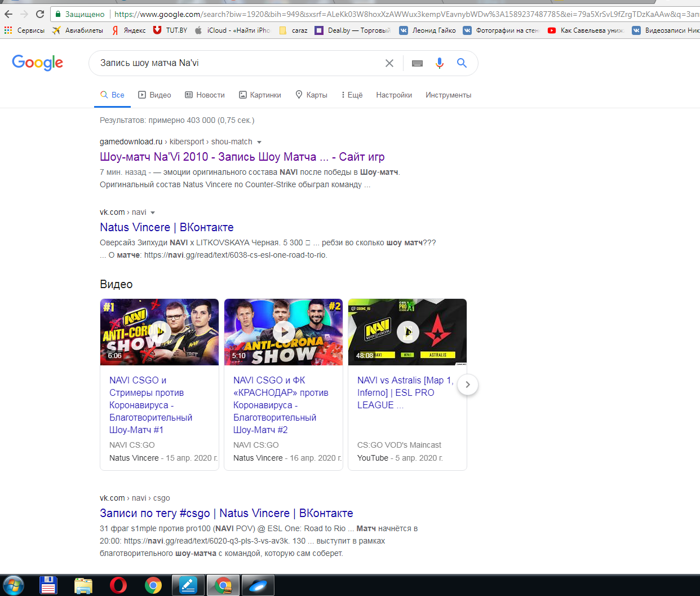The height and width of the screenshot is (596, 700).
Task: Open the Фотографии на стене bookmark
Action: 501,30
